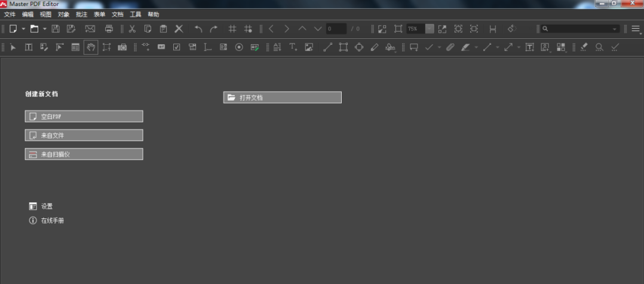Click the Print icon
The height and width of the screenshot is (284, 644).
(109, 29)
